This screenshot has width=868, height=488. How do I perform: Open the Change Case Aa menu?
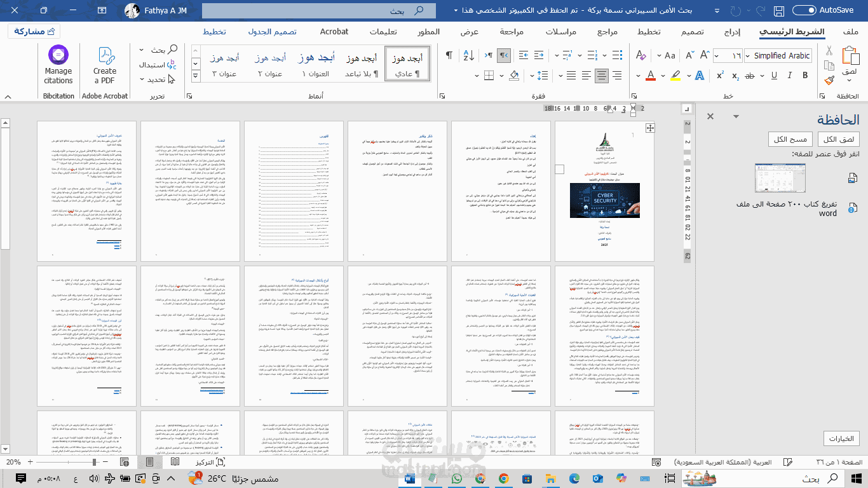669,55
